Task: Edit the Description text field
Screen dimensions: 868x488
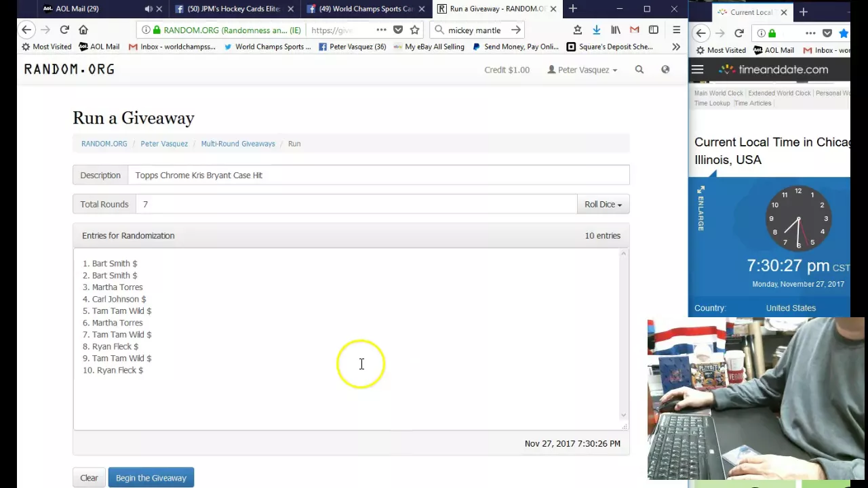Action: 378,175
